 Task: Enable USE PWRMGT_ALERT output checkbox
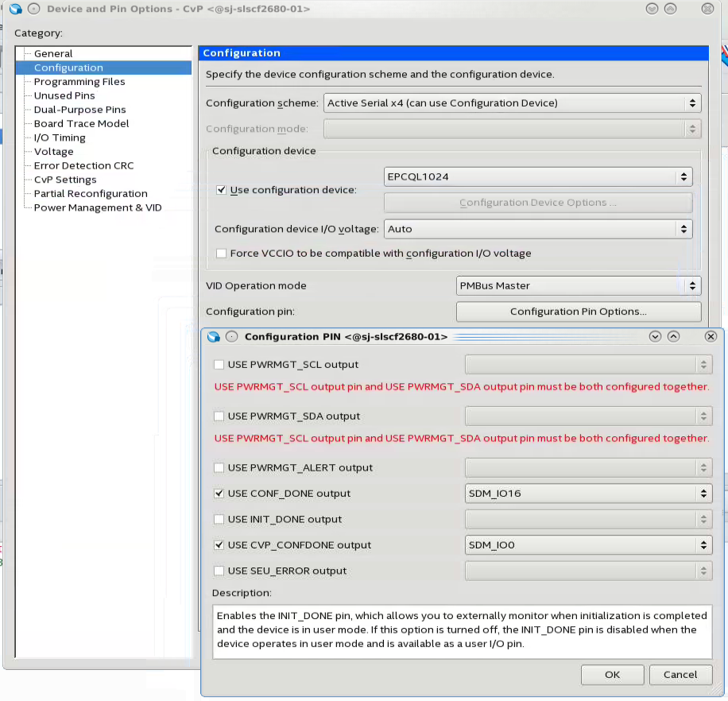pyautogui.click(x=219, y=467)
